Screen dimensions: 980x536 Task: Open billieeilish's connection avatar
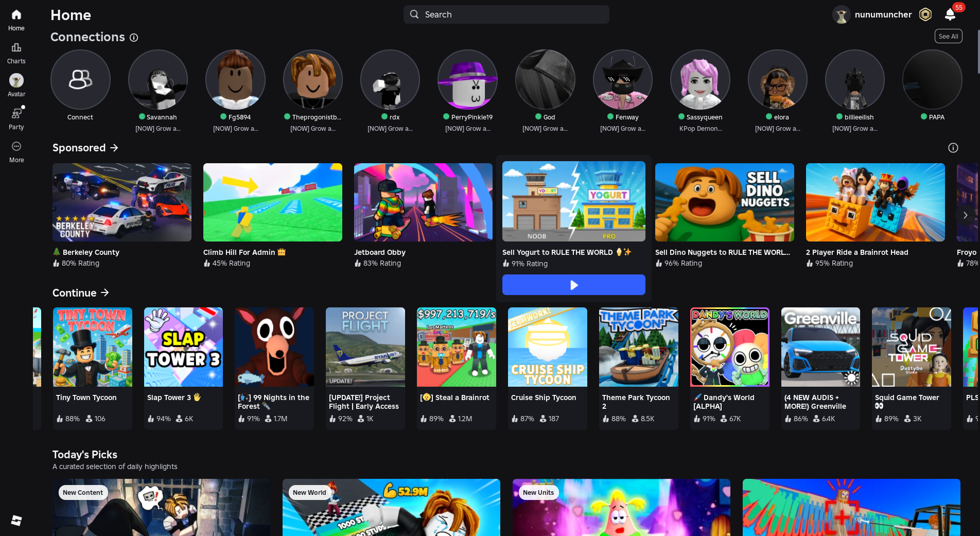[x=855, y=79]
